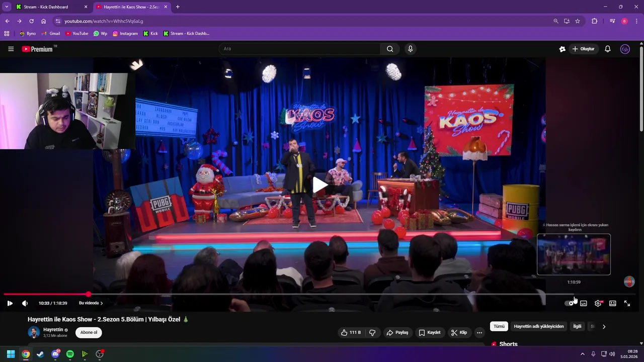Go to the browser home page

tap(43, 21)
